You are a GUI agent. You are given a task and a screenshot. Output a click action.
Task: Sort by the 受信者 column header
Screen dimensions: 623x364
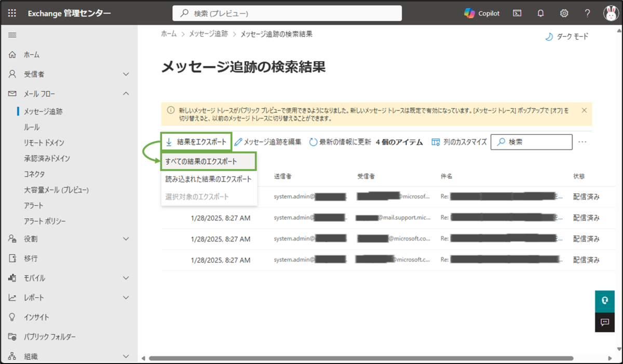pyautogui.click(x=366, y=176)
